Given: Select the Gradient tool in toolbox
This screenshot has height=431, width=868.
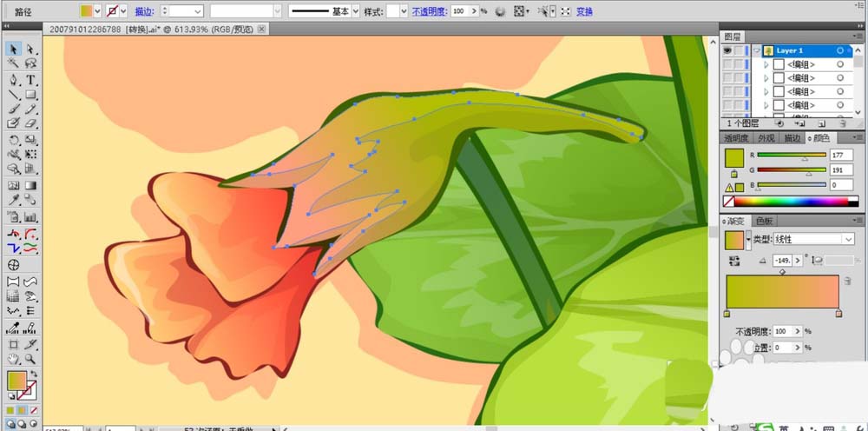Looking at the screenshot, I should point(31,186).
